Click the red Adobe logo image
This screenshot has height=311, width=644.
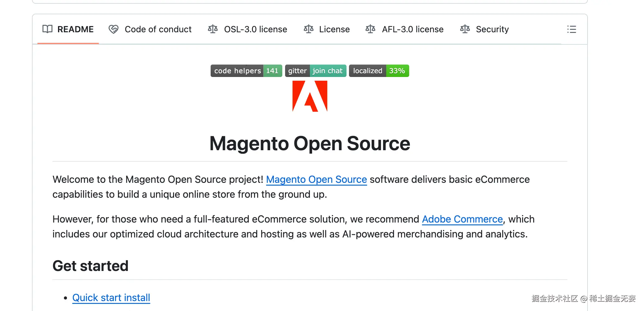310,96
